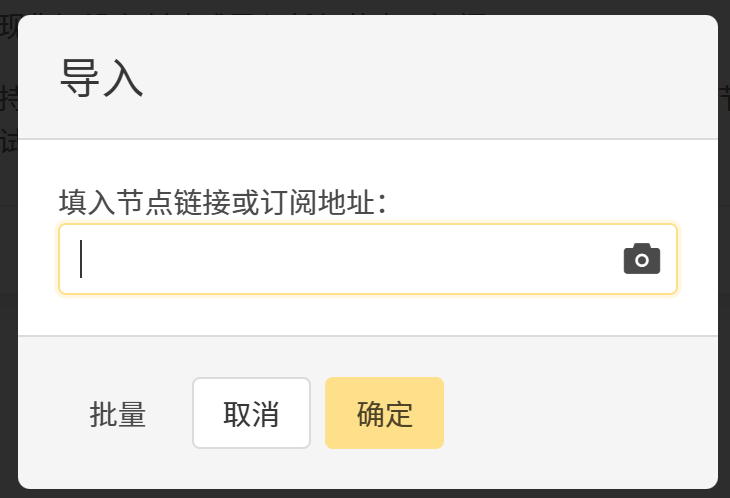Select the yellow-bordered input box
The width and height of the screenshot is (730, 498).
click(x=340, y=259)
